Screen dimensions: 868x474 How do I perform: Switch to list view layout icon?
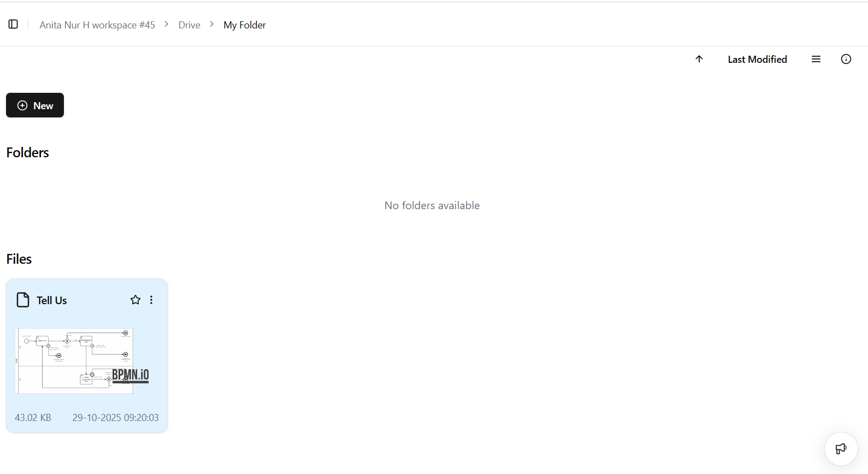(816, 59)
